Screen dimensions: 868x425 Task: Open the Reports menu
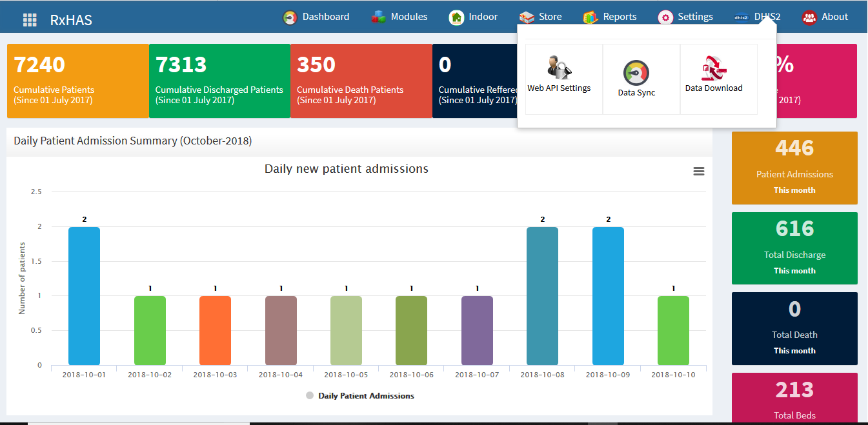point(620,17)
